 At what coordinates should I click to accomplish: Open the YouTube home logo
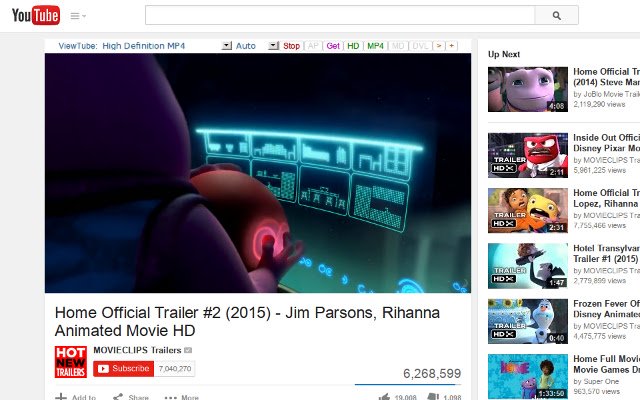coord(36,16)
